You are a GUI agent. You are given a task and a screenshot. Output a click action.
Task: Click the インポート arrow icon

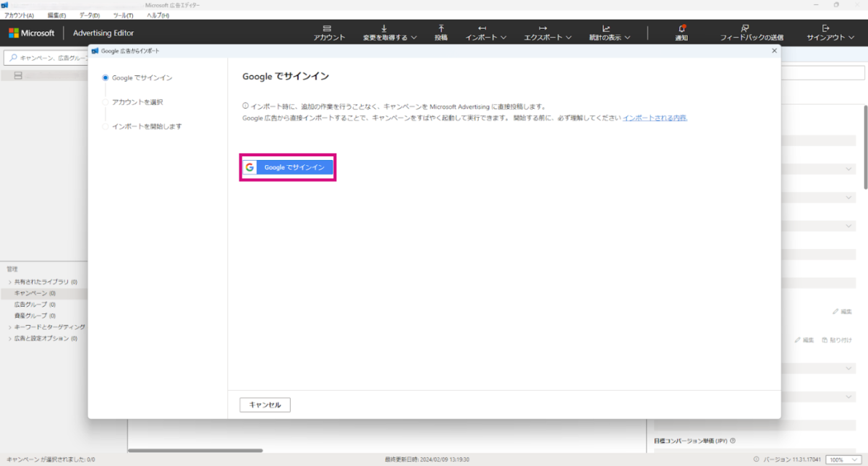(482, 28)
